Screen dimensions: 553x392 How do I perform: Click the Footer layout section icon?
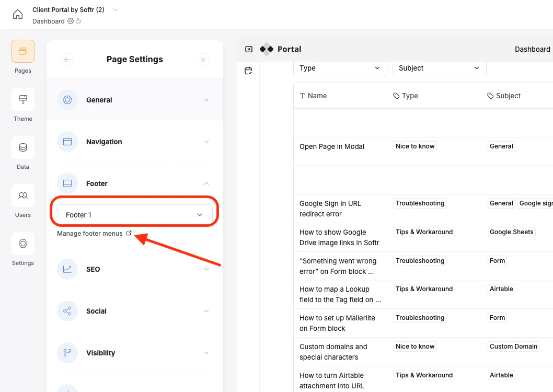click(67, 183)
